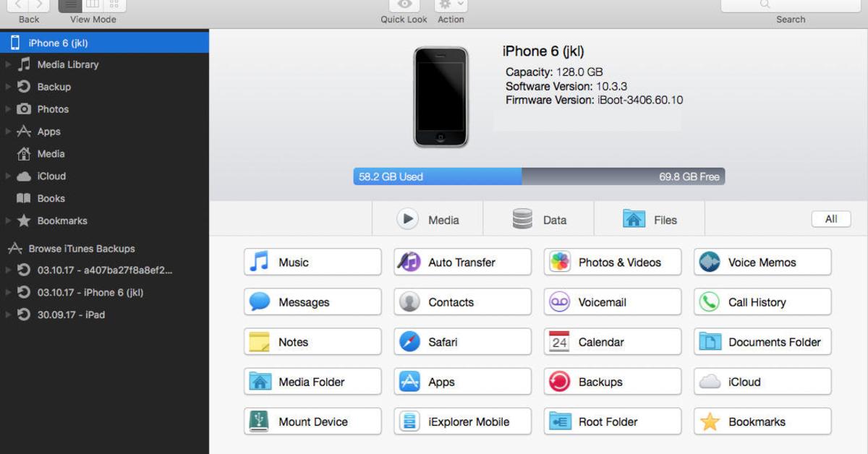The height and width of the screenshot is (454, 868).
Task: Switch to the Media tab
Action: coord(427,219)
